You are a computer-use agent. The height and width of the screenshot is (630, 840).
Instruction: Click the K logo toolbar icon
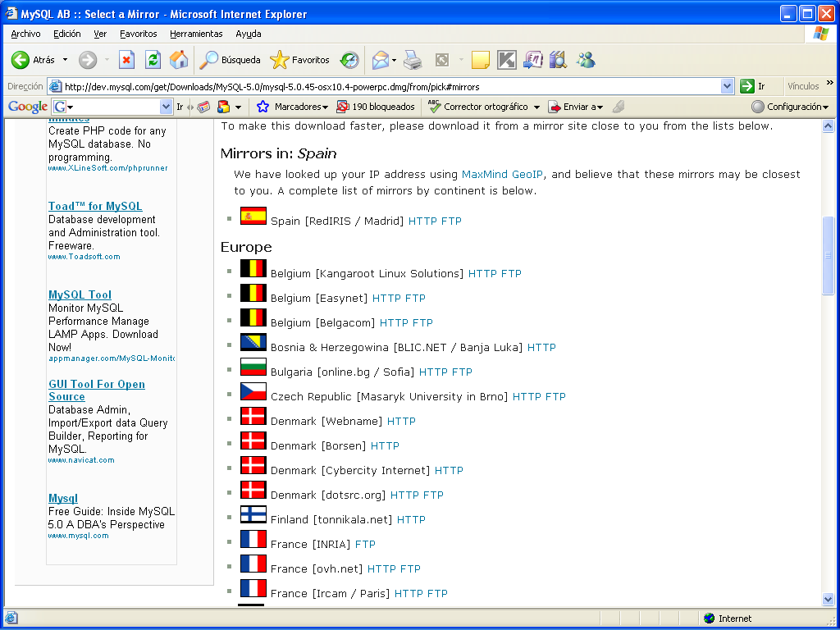coord(506,60)
